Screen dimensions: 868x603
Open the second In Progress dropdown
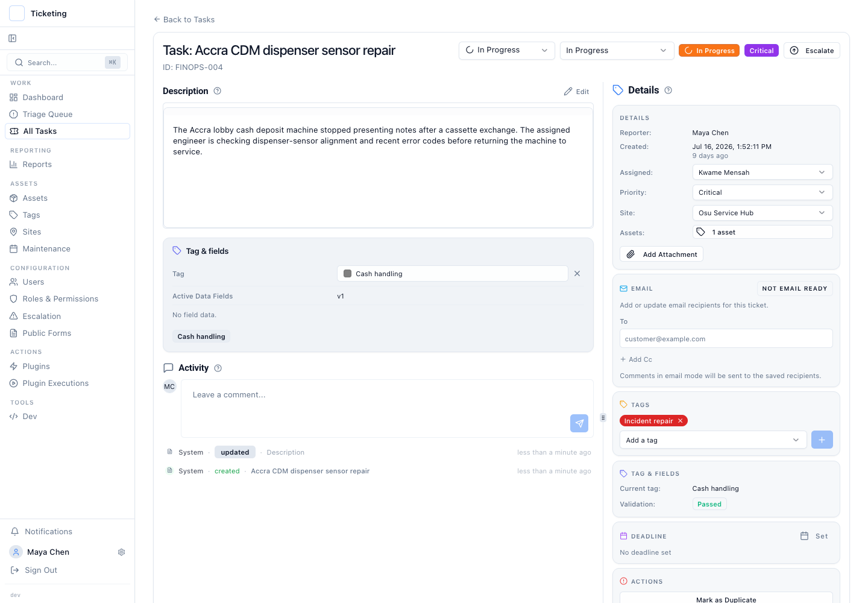[x=617, y=50]
